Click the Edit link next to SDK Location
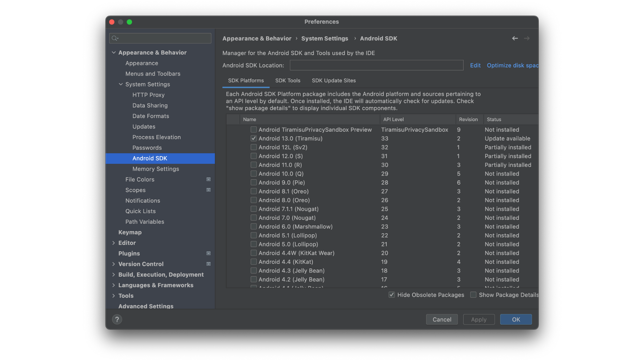The height and width of the screenshot is (362, 644). (x=475, y=65)
